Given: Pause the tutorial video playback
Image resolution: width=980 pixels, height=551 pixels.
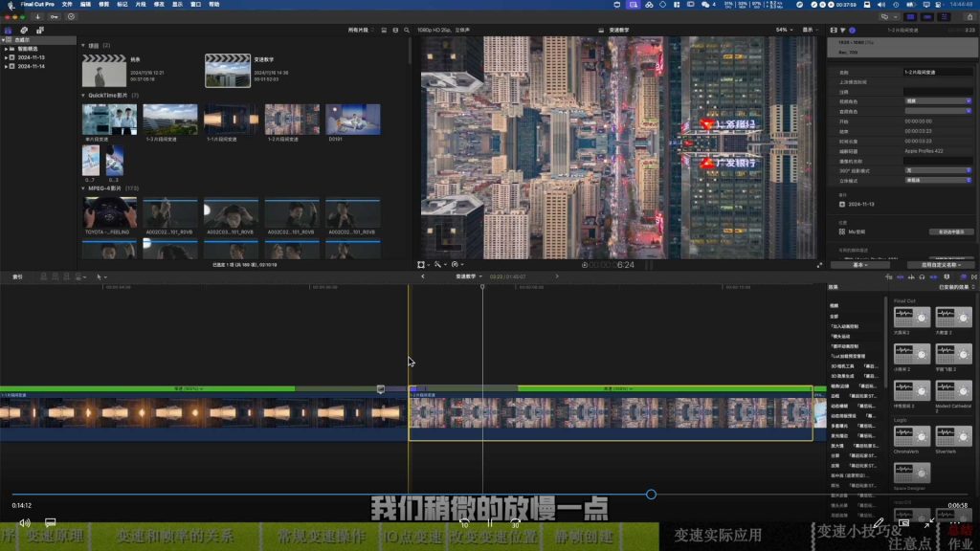Looking at the screenshot, I should [489, 523].
